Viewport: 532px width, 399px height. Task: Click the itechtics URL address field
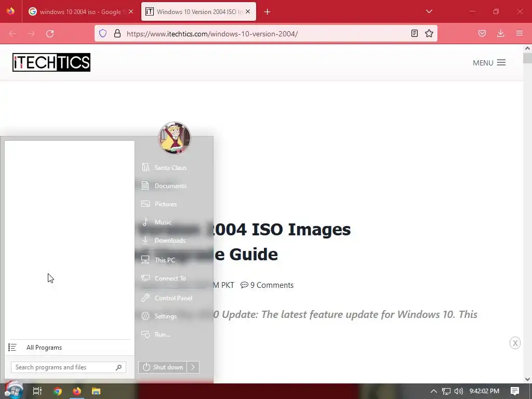point(264,34)
